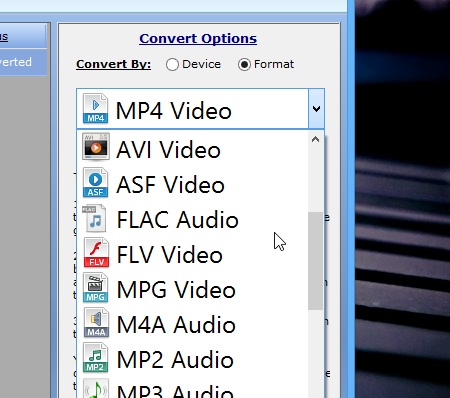This screenshot has height=398, width=450.
Task: Choose MPG Video from the list
Action: (x=192, y=289)
